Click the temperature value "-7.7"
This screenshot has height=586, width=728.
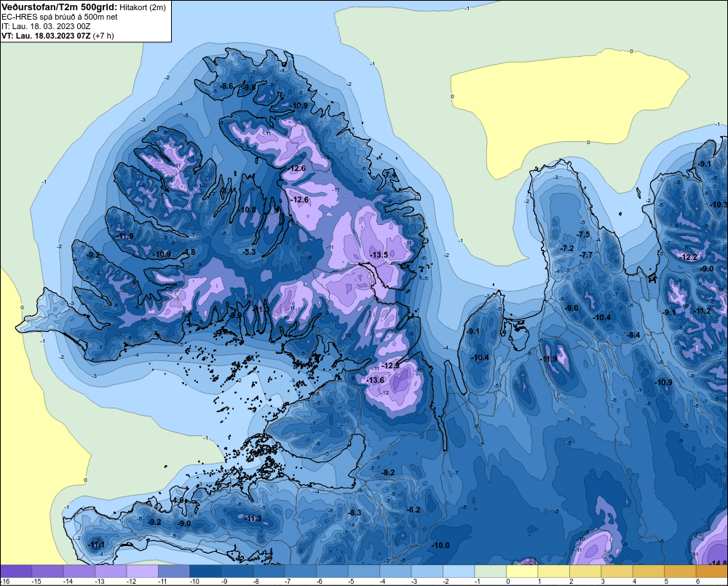click(587, 255)
